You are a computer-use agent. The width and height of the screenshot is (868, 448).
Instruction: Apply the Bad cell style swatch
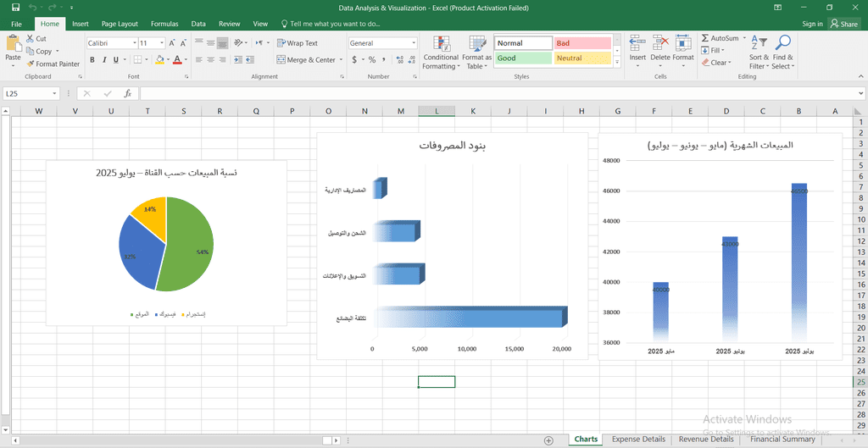tap(581, 43)
